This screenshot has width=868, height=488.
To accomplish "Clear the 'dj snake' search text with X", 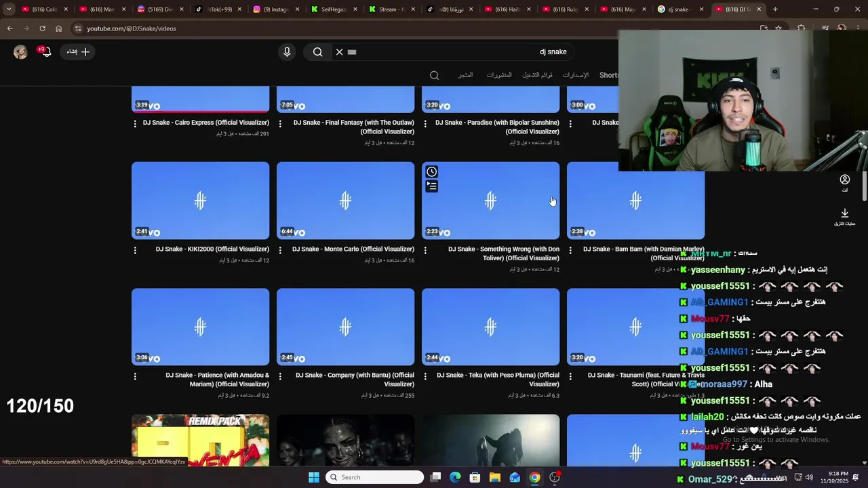I will click(339, 52).
